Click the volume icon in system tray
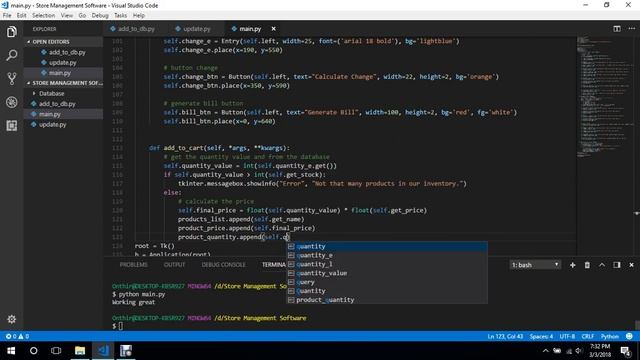The height and width of the screenshot is (360, 640). (x=579, y=351)
